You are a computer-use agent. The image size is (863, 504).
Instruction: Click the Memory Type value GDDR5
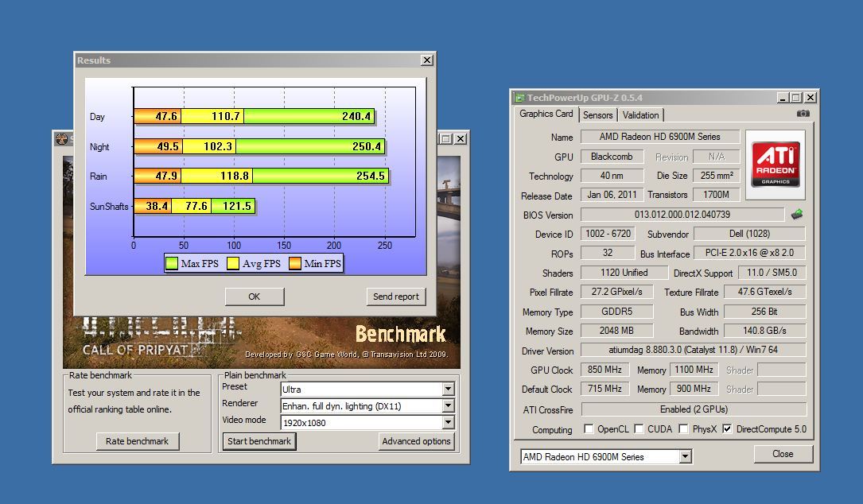point(617,312)
